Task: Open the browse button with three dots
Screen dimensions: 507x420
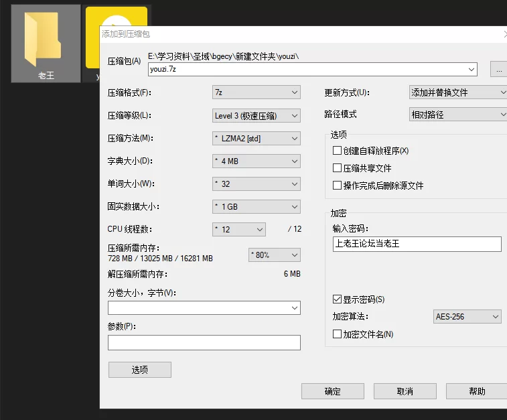Action: pyautogui.click(x=499, y=69)
